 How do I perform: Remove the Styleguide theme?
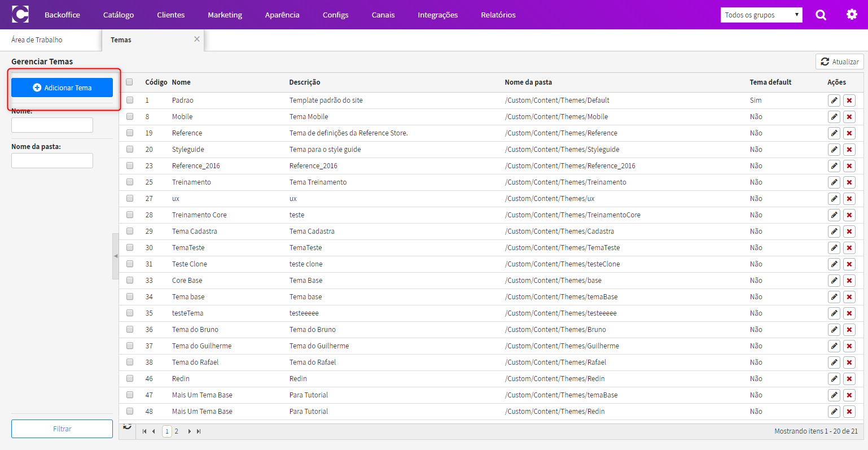849,150
